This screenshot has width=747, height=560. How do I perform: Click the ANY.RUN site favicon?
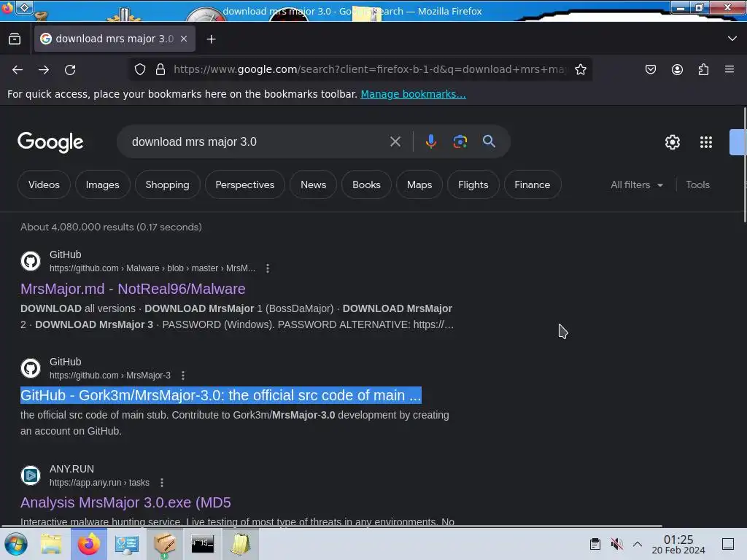tap(31, 475)
